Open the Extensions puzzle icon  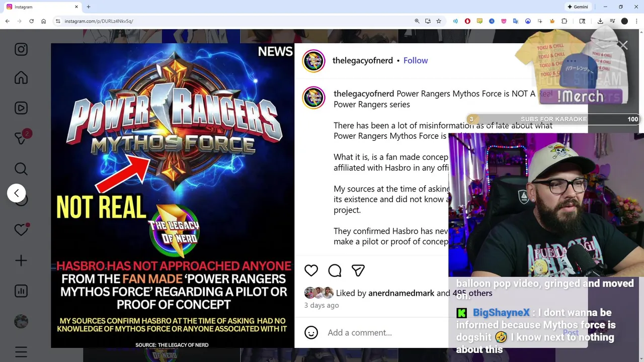pyautogui.click(x=564, y=21)
